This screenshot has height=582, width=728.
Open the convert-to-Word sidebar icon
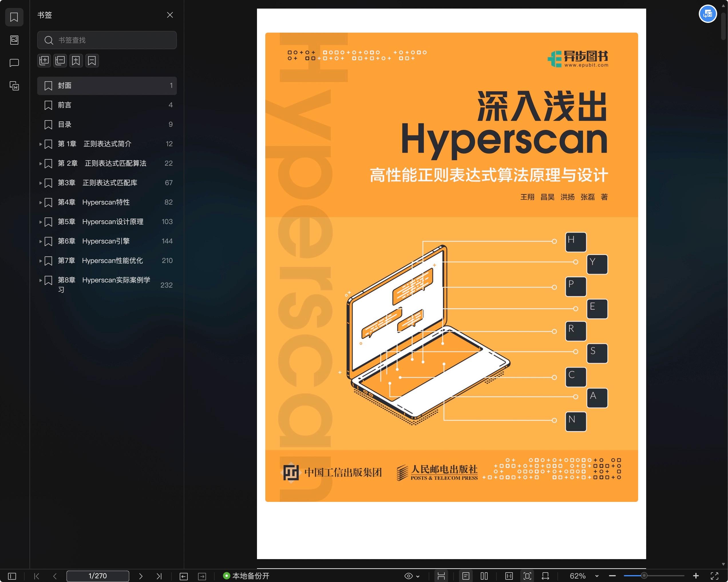point(14,86)
